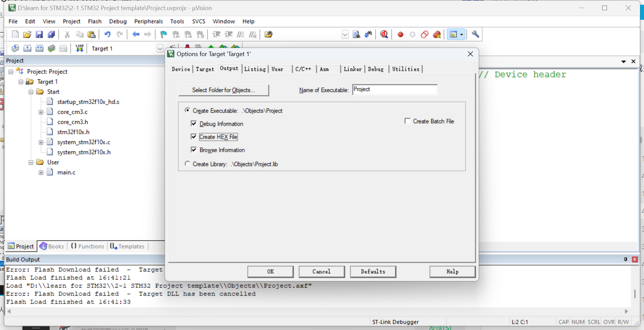The image size is (644, 330).
Task: Download code to flash with LOAD icon
Action: pyautogui.click(x=79, y=48)
